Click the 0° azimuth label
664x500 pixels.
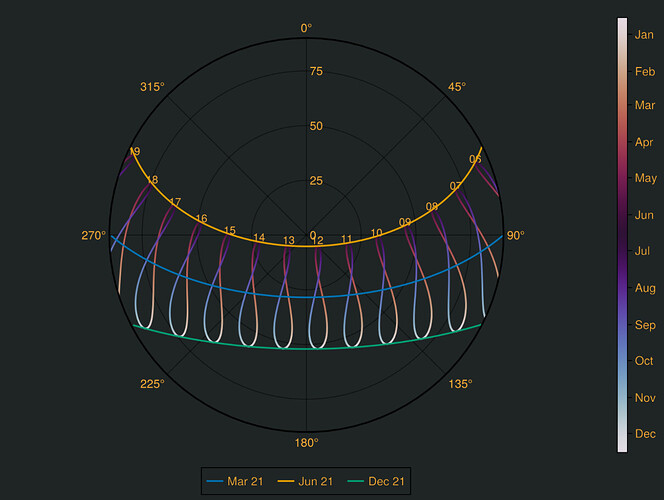pyautogui.click(x=306, y=28)
